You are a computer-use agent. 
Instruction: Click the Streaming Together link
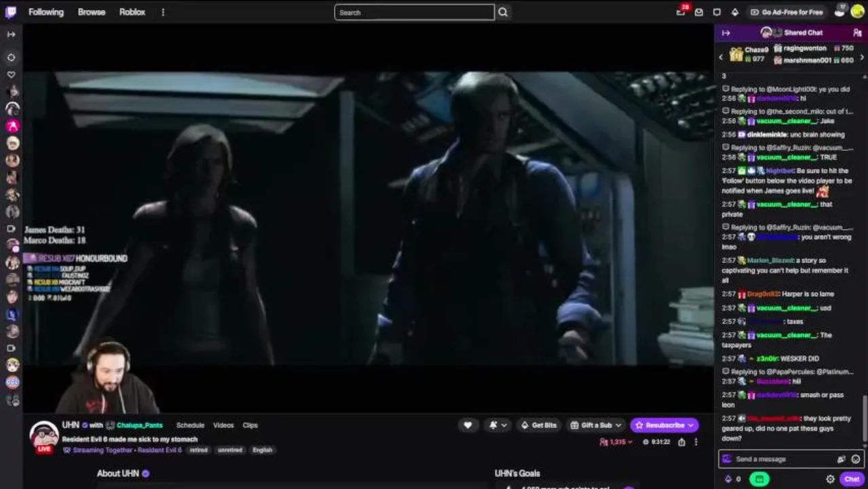click(103, 450)
